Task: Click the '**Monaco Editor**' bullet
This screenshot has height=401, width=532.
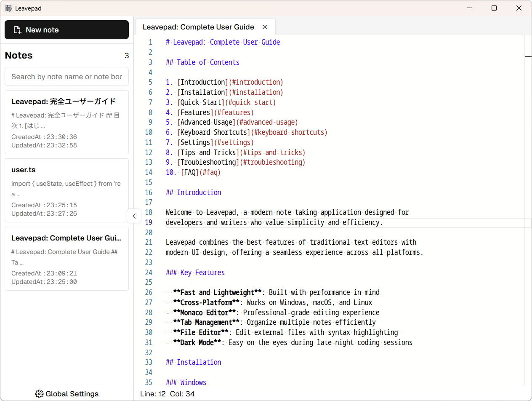Action: pos(273,313)
